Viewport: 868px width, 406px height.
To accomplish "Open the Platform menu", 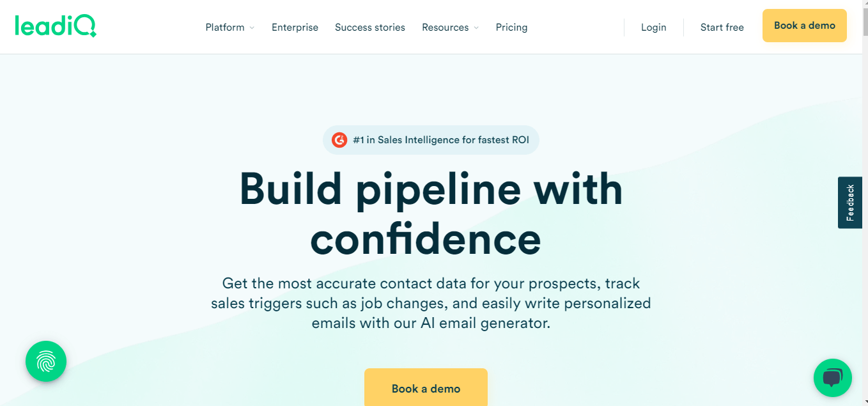I will (225, 27).
